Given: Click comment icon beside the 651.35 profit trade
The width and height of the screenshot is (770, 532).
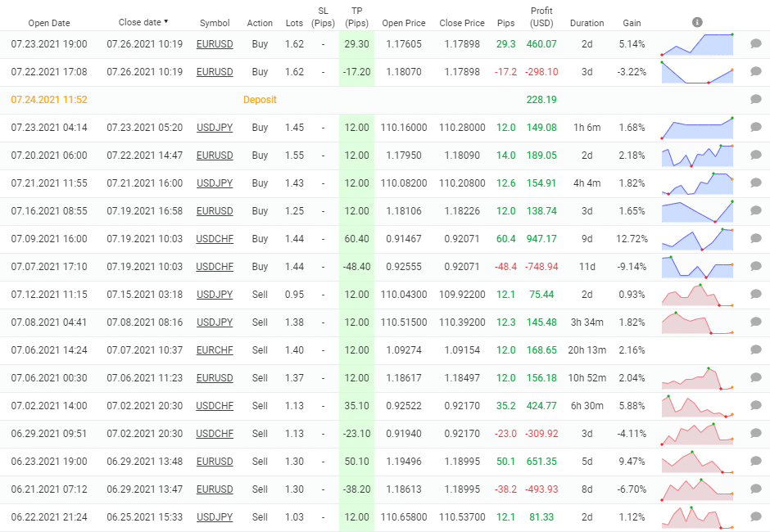Looking at the screenshot, I should click(x=755, y=461).
